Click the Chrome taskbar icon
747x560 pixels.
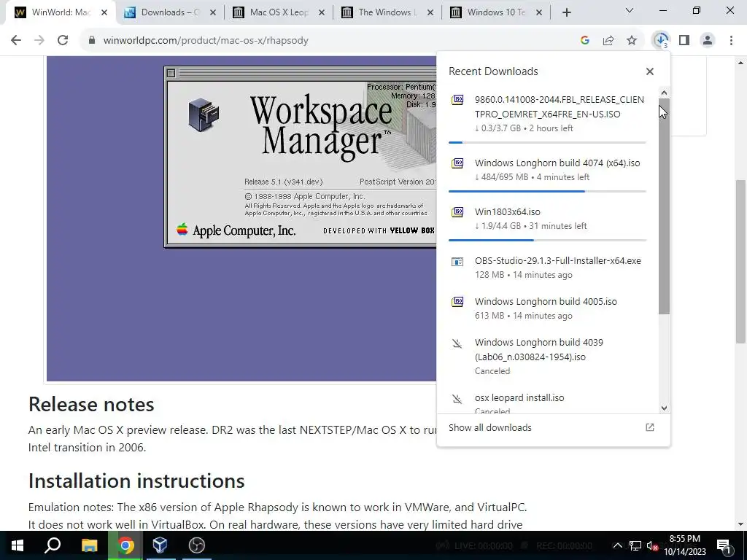pyautogui.click(x=125, y=545)
